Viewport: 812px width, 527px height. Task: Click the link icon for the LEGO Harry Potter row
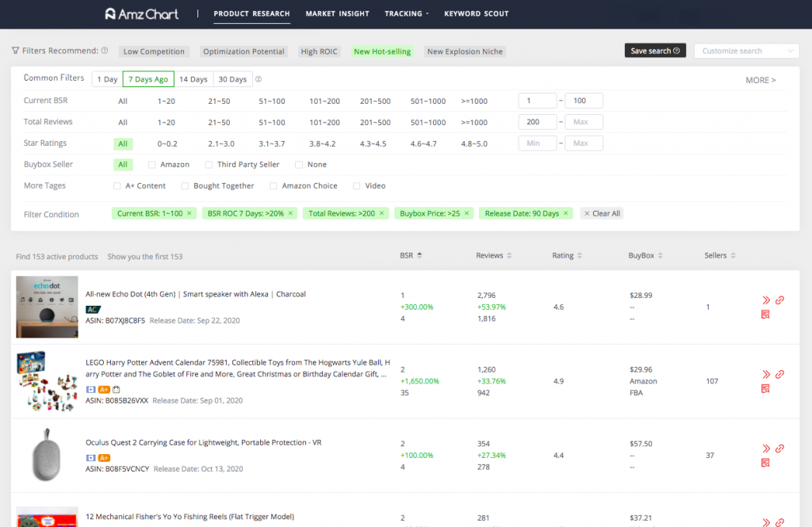coord(779,374)
